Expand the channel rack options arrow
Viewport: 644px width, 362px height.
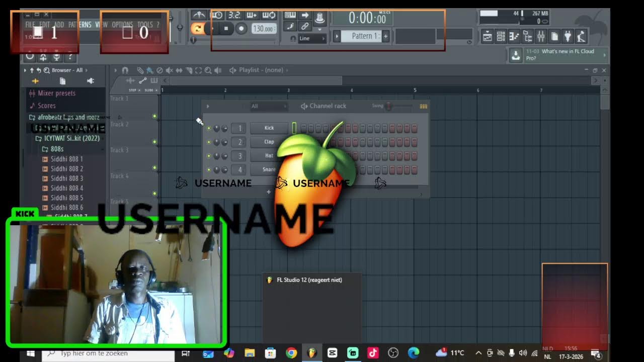[x=207, y=106]
